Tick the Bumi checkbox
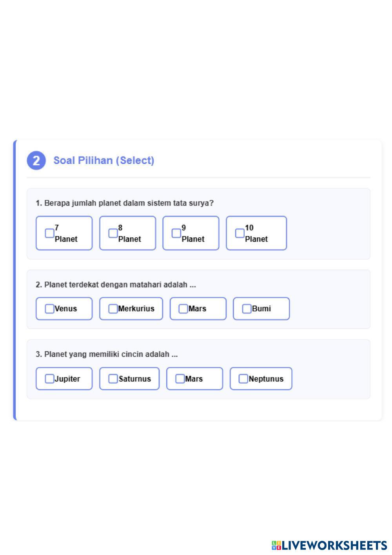This screenshot has width=392, height=555. click(x=247, y=309)
